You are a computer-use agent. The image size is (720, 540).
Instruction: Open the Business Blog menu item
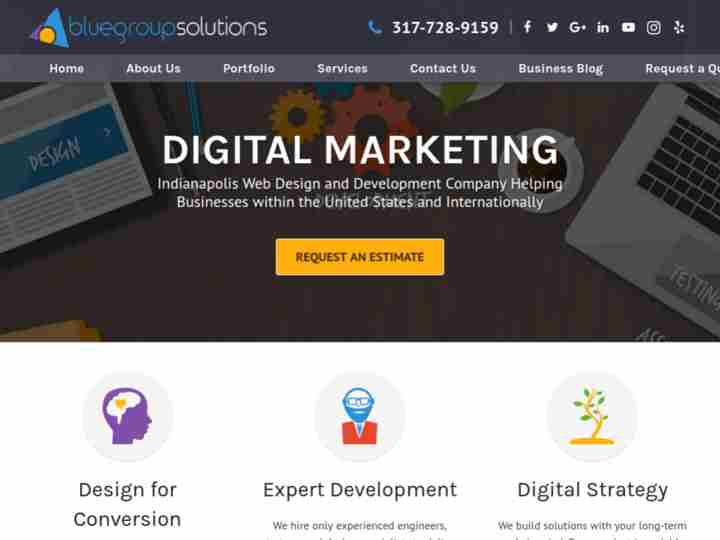point(561,68)
